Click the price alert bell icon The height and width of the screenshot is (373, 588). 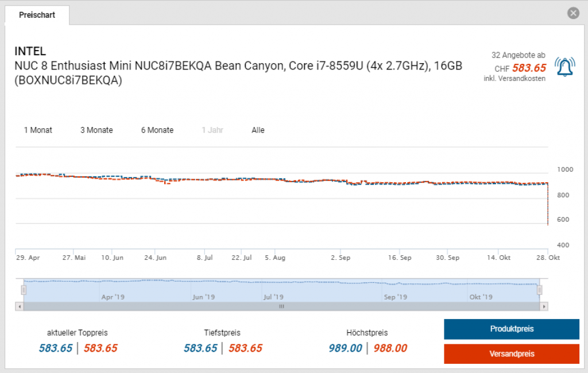click(564, 67)
